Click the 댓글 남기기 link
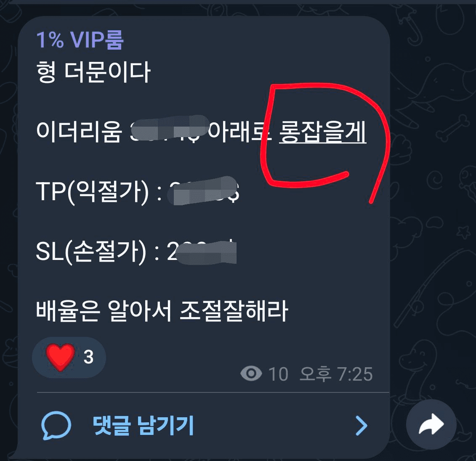The height and width of the screenshot is (461, 476). [143, 425]
